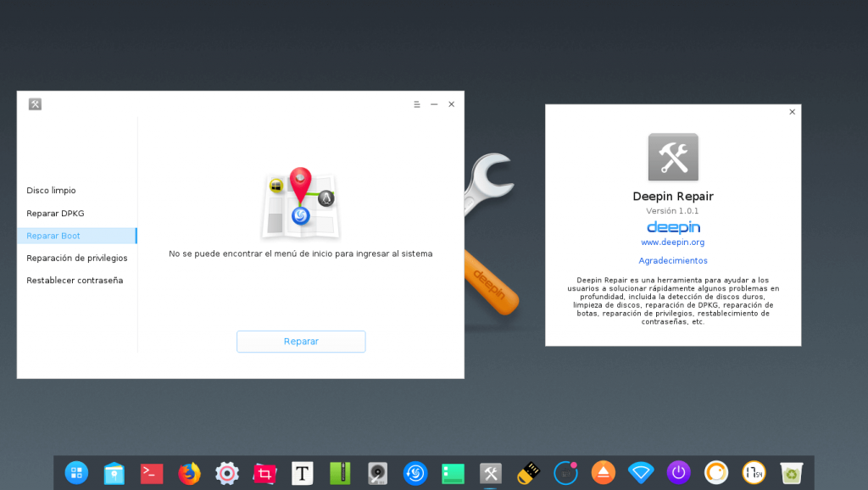Click the 'Deepin Repair' title in About
868x490 pixels.
[x=673, y=197]
